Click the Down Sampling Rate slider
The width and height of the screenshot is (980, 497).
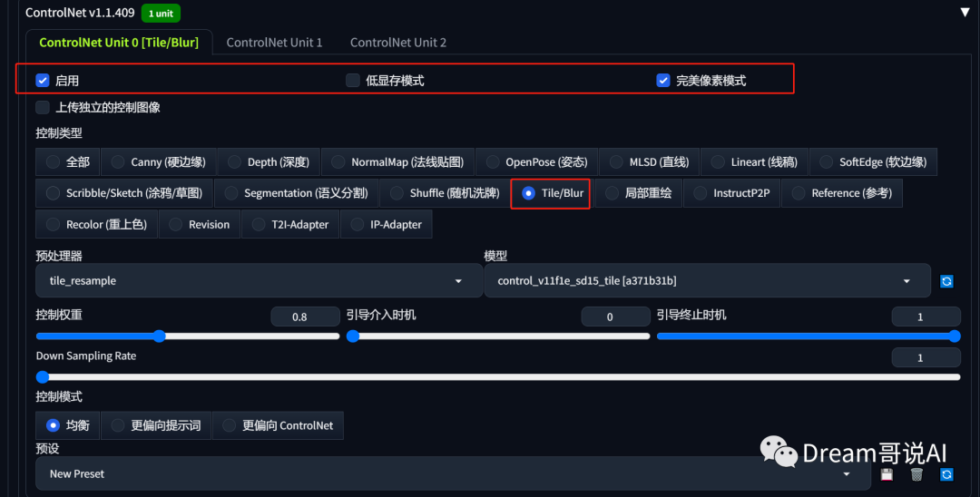pos(498,377)
